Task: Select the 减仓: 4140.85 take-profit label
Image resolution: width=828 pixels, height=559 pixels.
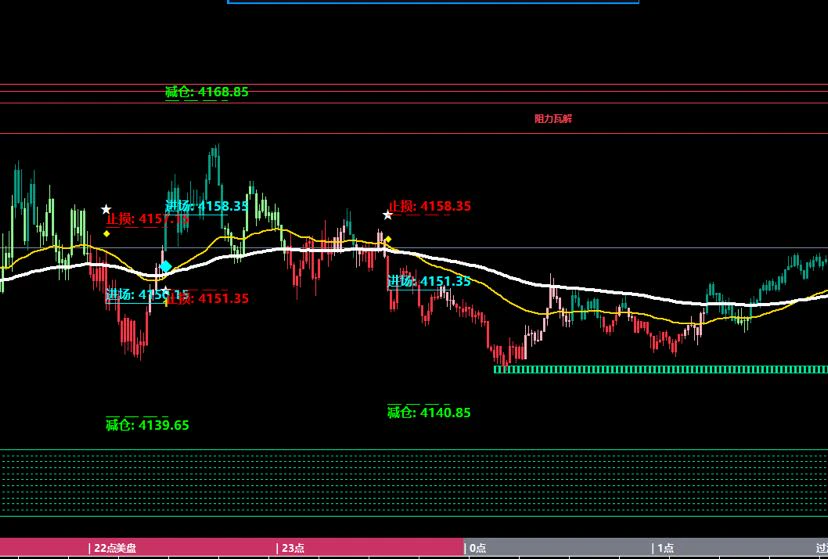Action: pos(429,412)
